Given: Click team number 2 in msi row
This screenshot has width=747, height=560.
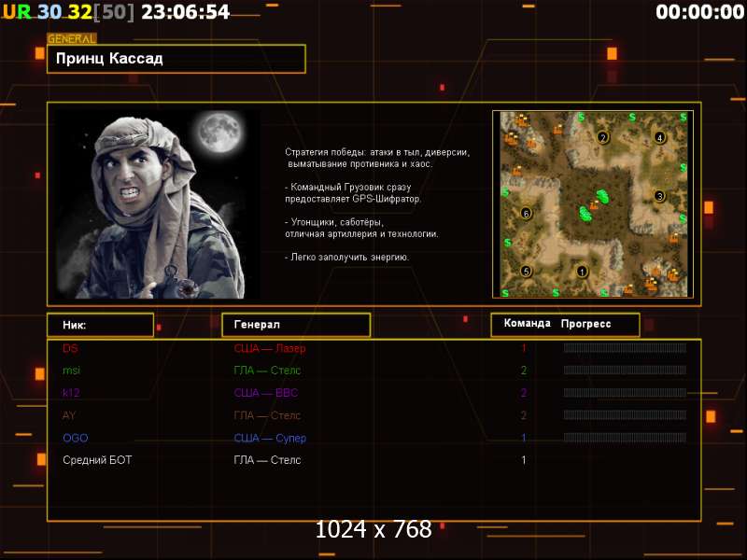Looking at the screenshot, I should (x=524, y=371).
